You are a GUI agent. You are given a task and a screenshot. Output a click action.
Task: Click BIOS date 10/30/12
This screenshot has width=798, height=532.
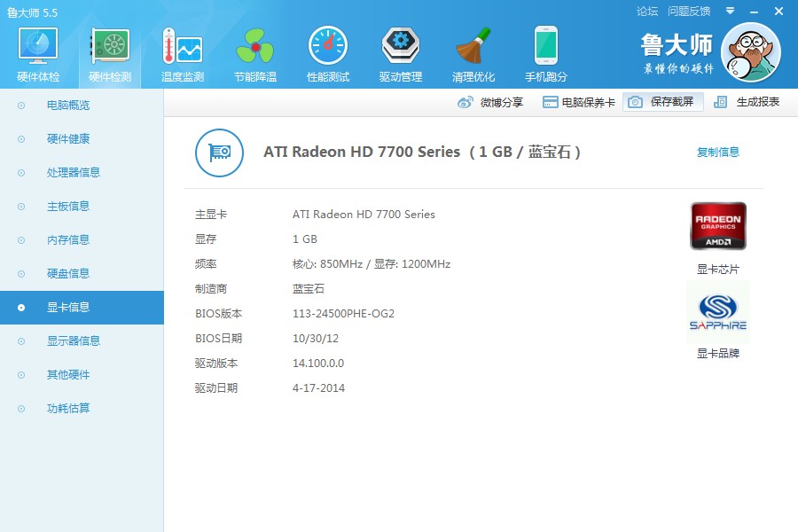[x=316, y=339]
